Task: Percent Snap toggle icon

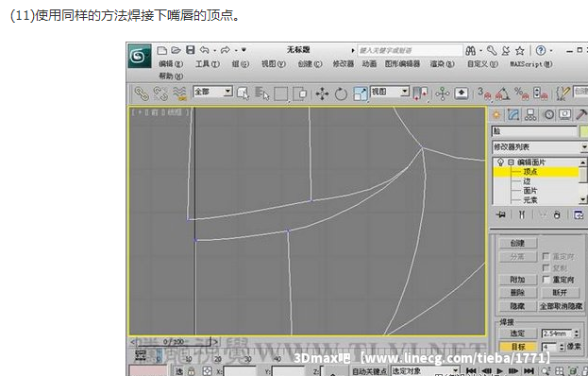Action: [x=521, y=94]
